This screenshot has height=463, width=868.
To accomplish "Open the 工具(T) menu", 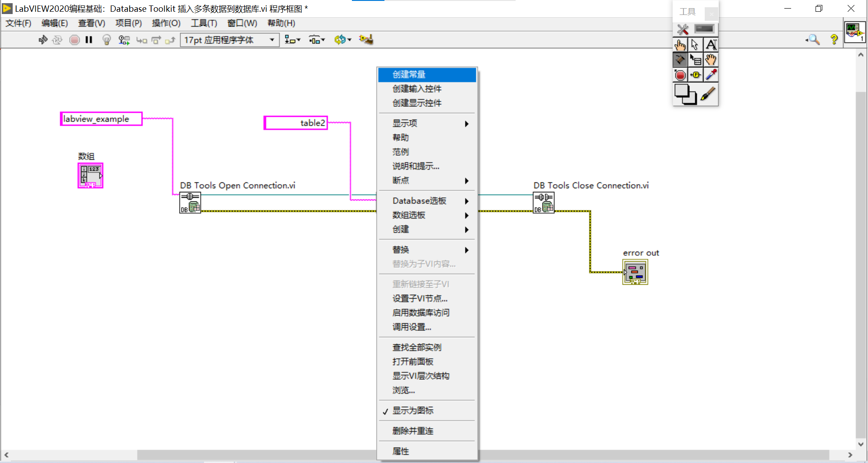I will click(x=204, y=23).
